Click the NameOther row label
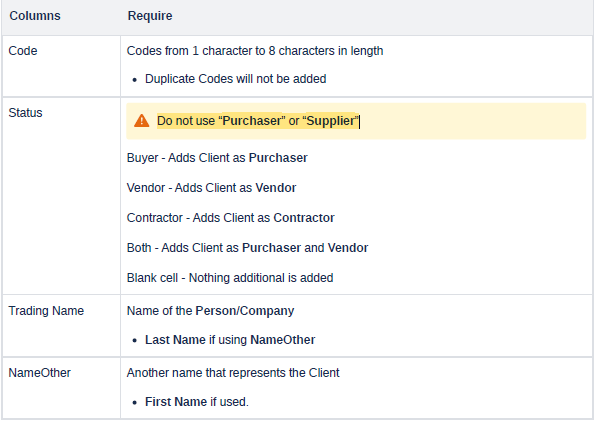Screen dimensions: 595x422 tap(39, 373)
